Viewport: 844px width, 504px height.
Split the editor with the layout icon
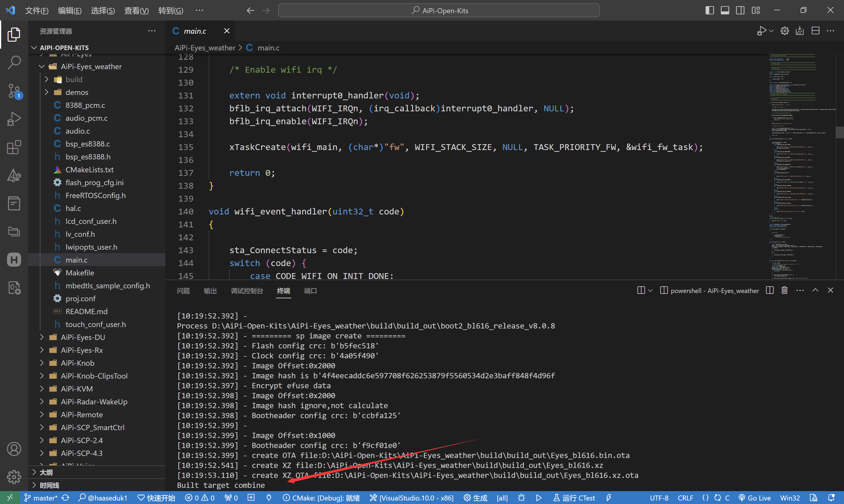point(816,31)
